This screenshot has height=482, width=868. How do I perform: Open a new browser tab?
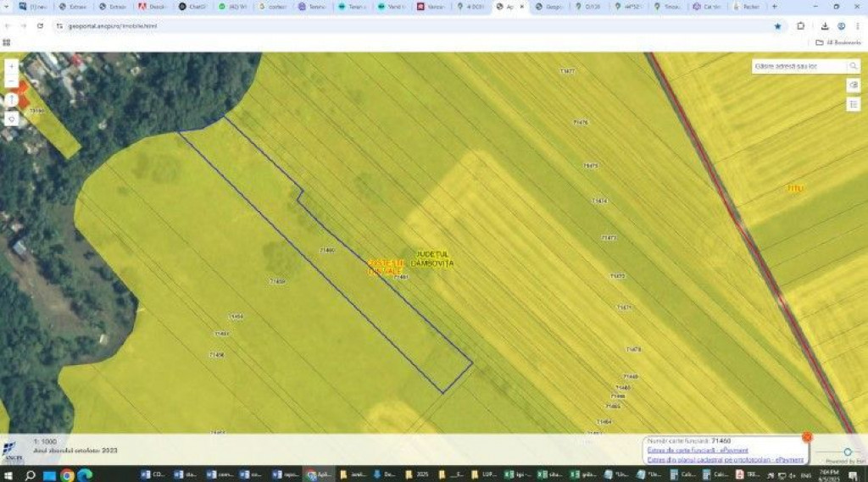click(x=774, y=7)
